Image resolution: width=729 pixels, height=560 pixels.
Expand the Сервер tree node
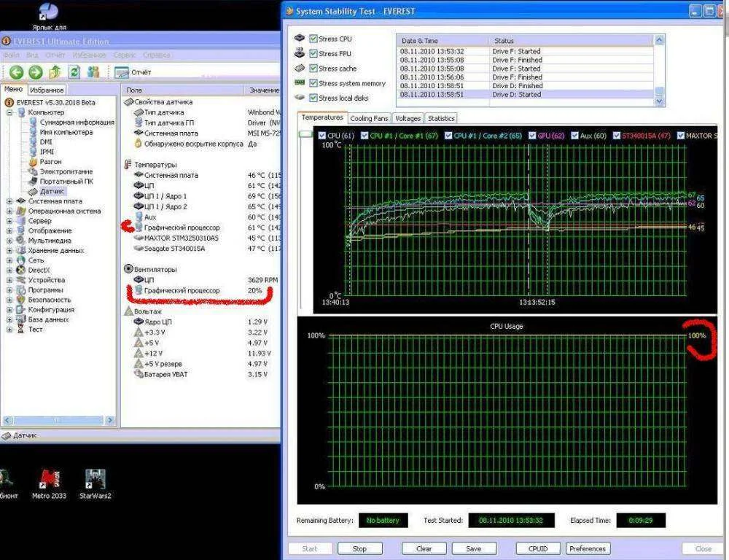coord(9,221)
